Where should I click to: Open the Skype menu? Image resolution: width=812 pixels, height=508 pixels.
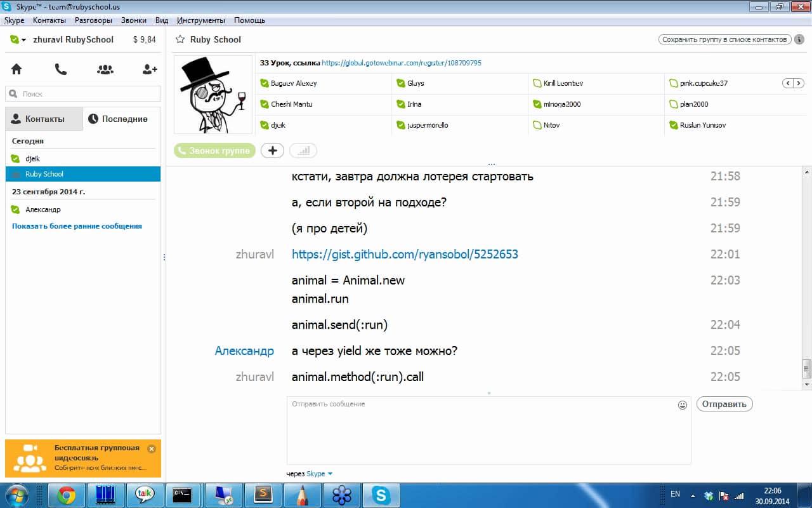click(x=14, y=20)
